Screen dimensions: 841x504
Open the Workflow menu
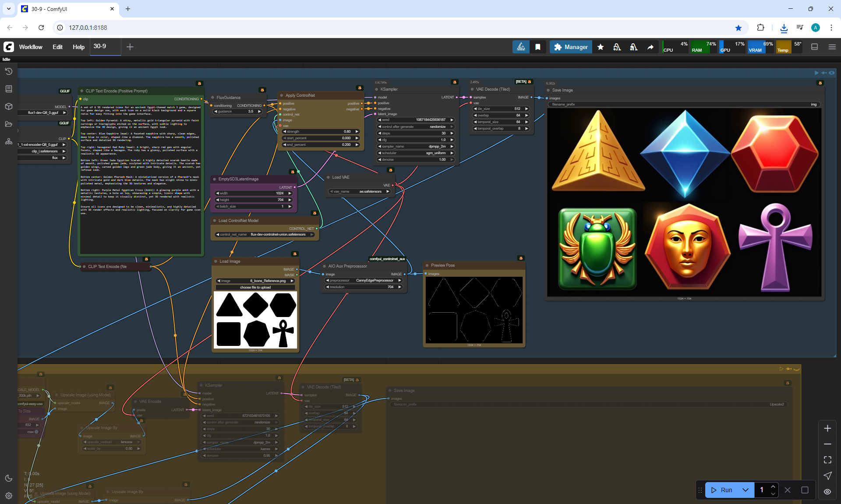click(x=31, y=47)
